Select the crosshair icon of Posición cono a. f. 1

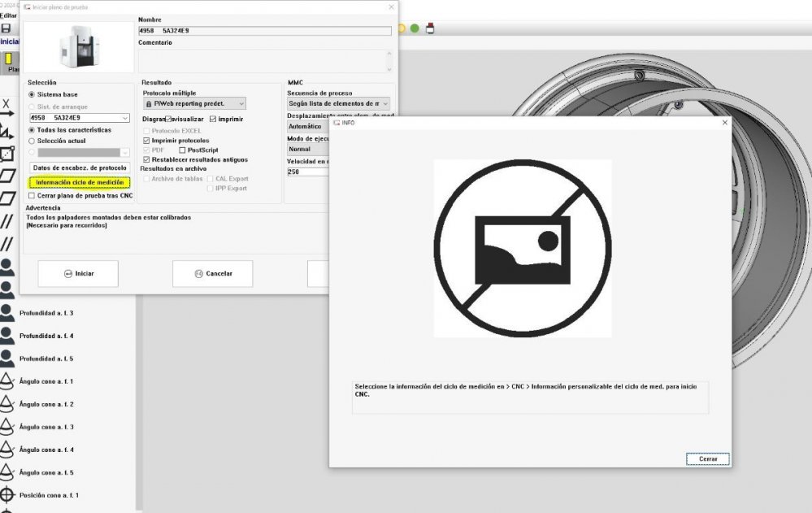(7, 495)
